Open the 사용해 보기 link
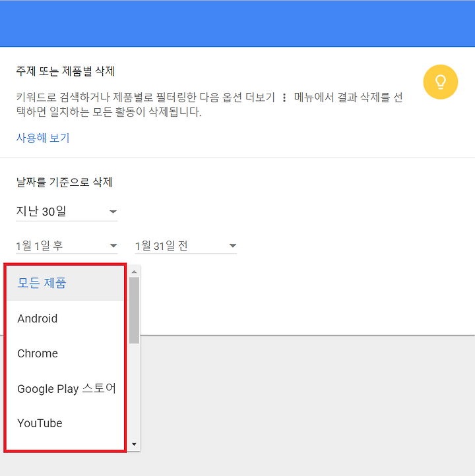The width and height of the screenshot is (475, 476). [x=43, y=138]
